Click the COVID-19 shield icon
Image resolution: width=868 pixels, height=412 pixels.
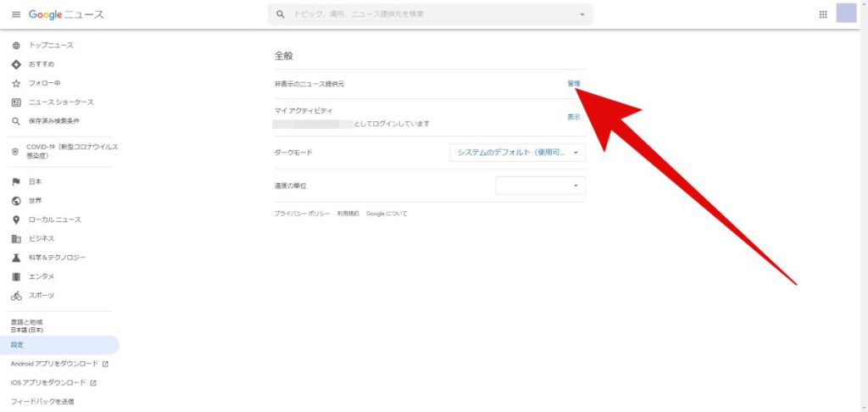pos(15,151)
